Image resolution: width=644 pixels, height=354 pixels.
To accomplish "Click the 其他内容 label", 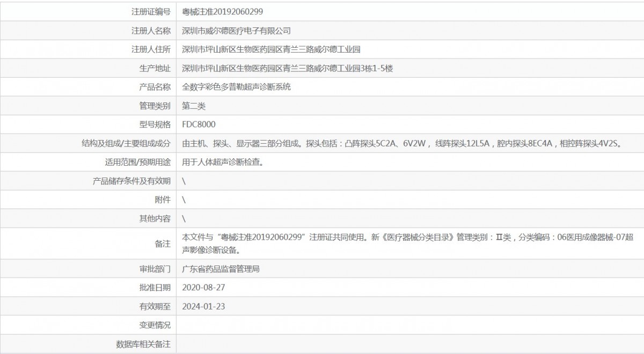I will 155,218.
